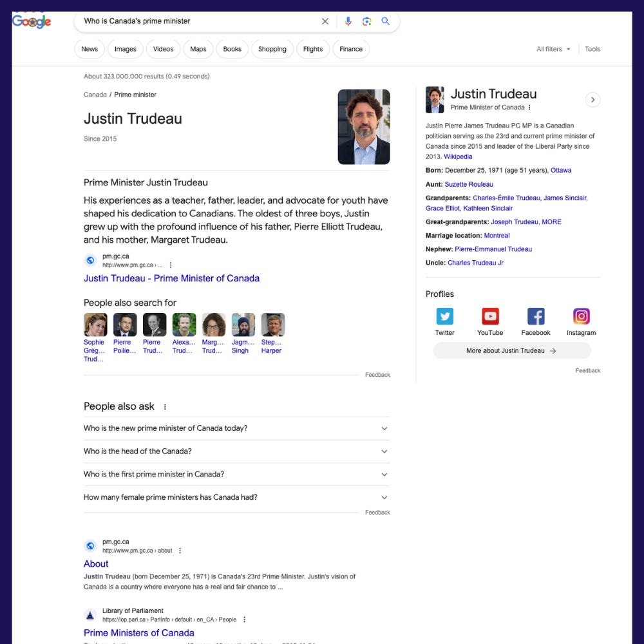Select Stephen Harper thumbnail
Viewport: 644px width, 644px height.
click(x=272, y=325)
